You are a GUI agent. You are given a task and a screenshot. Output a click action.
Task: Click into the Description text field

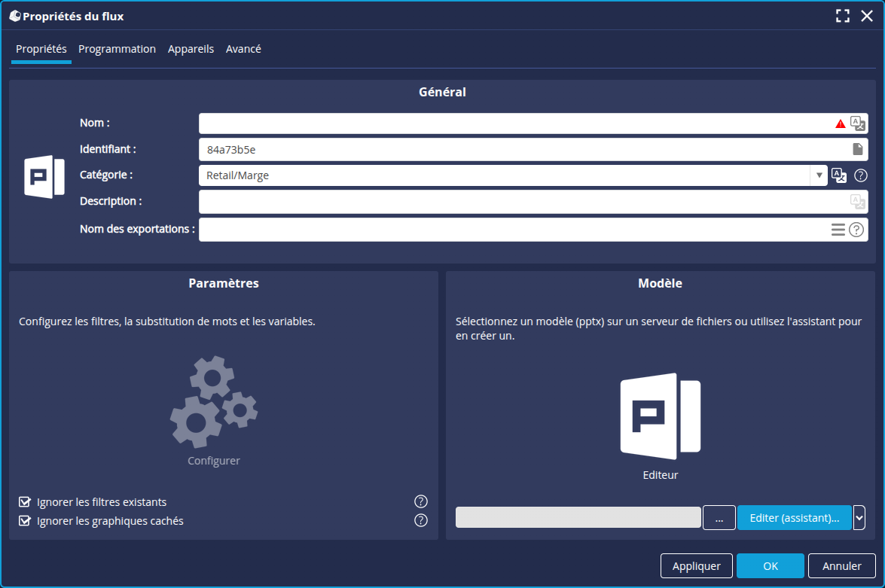tap(520, 202)
